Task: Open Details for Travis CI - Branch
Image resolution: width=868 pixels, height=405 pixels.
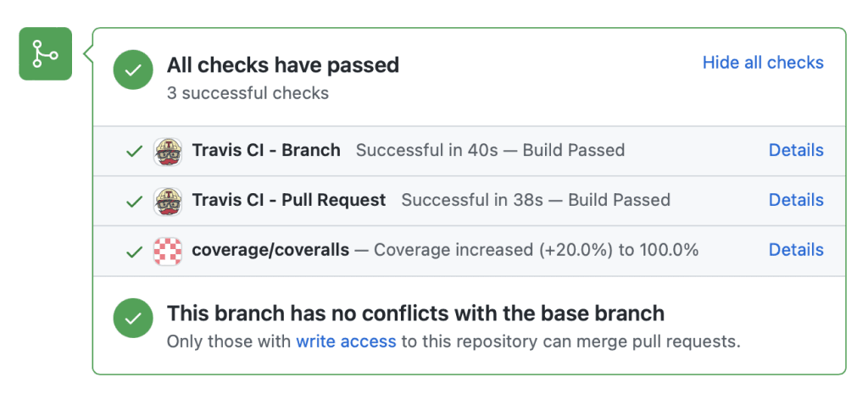Action: [796, 150]
